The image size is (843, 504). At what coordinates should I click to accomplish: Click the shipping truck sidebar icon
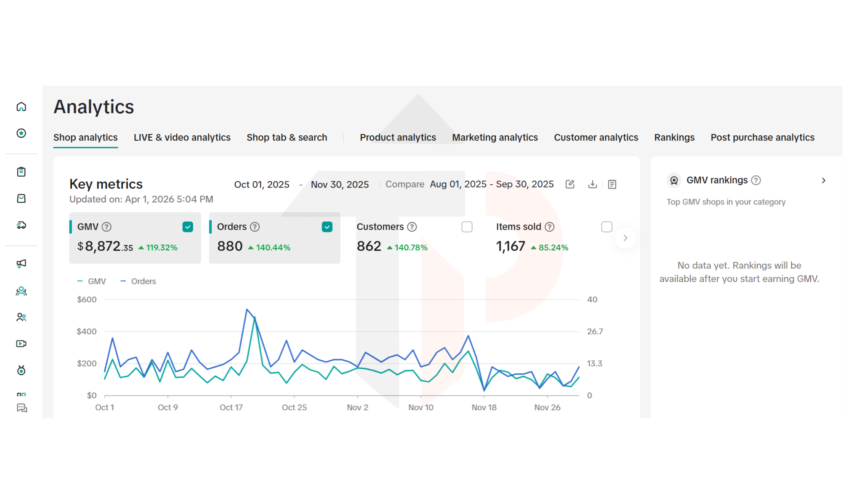tap(21, 225)
